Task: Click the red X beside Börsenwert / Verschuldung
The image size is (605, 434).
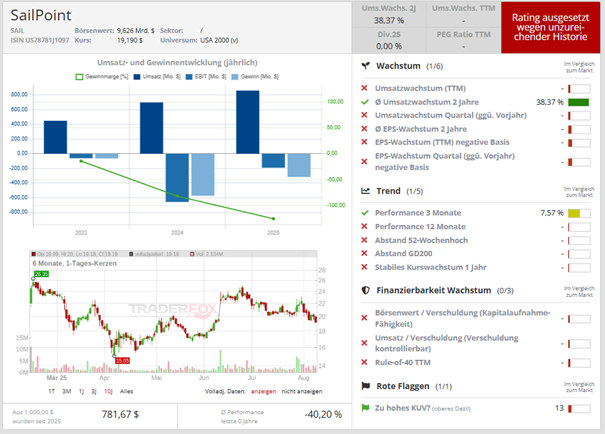Action: [x=364, y=318]
